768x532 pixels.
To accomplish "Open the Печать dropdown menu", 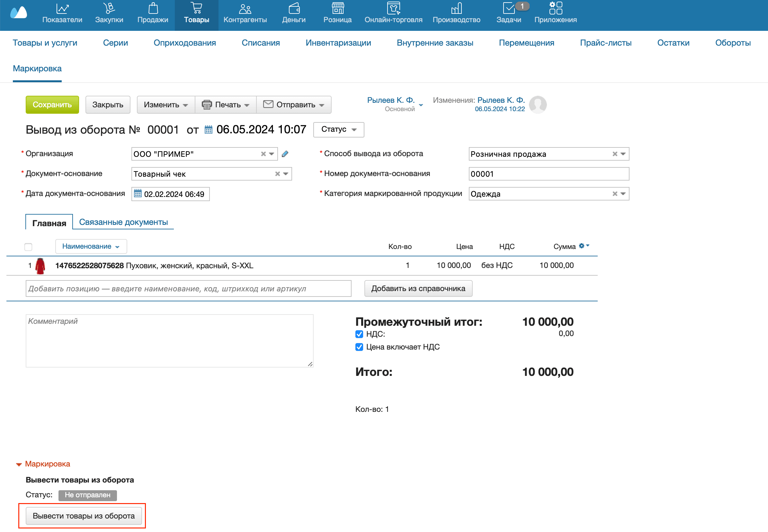I will 226,105.
